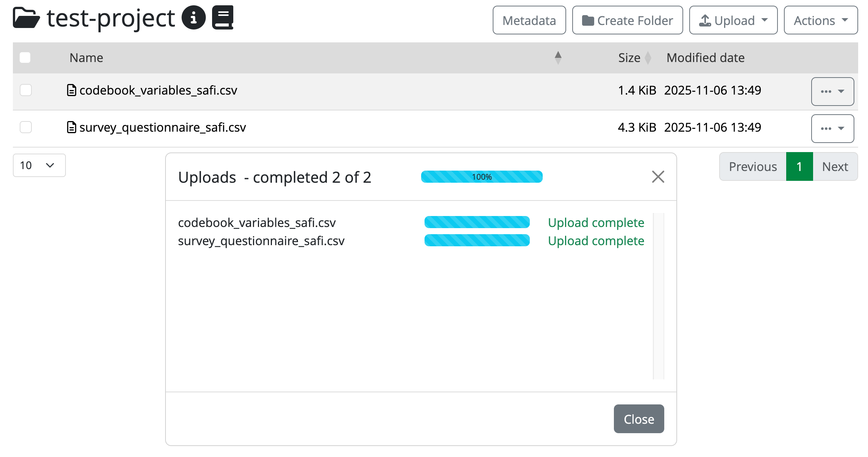
Task: Open the page size dropdown showing 10
Action: tap(39, 165)
